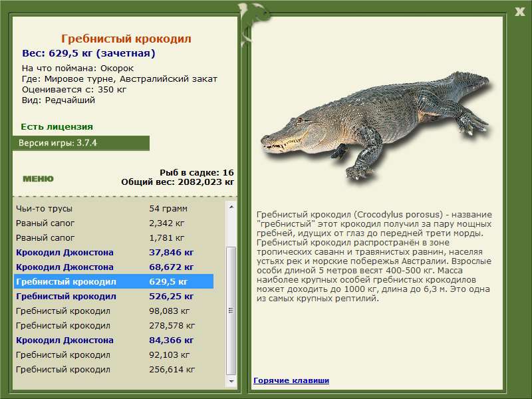532x399 pixels.
Task: Choose Крокодил Джонстона weighing 84,366 кг
Action: click(x=113, y=340)
